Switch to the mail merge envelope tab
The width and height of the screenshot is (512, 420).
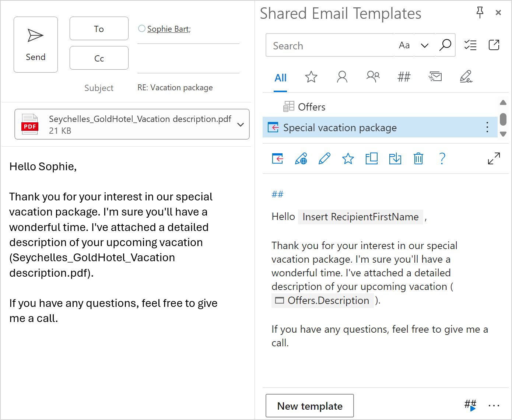coord(435,77)
